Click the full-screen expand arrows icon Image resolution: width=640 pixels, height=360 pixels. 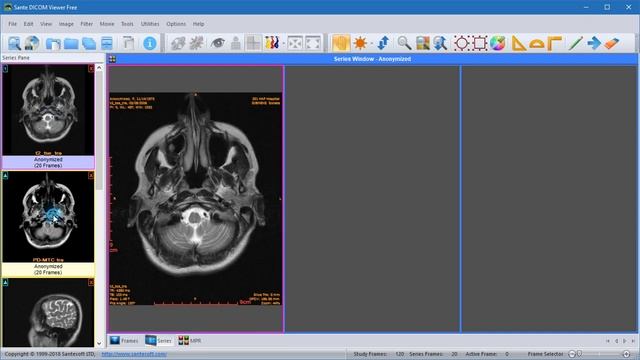click(x=313, y=43)
